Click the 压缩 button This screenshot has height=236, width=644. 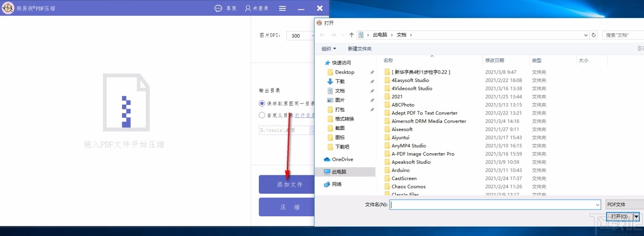pyautogui.click(x=287, y=207)
